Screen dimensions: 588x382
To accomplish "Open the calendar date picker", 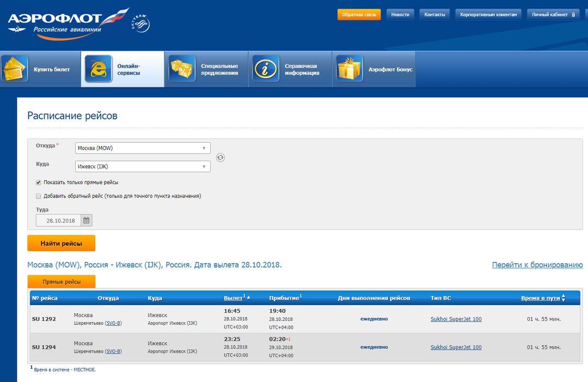I will click(x=86, y=220).
